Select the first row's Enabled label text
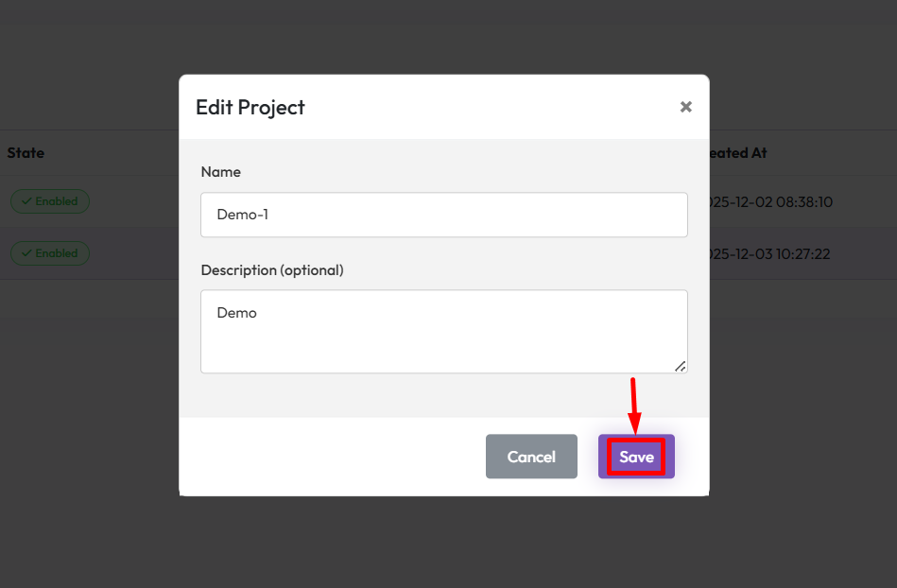 coord(57,201)
